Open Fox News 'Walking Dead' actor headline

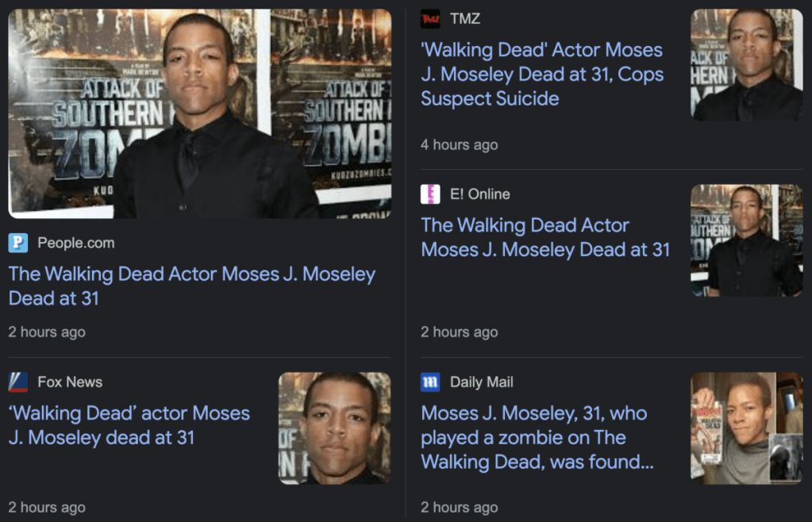pos(129,425)
